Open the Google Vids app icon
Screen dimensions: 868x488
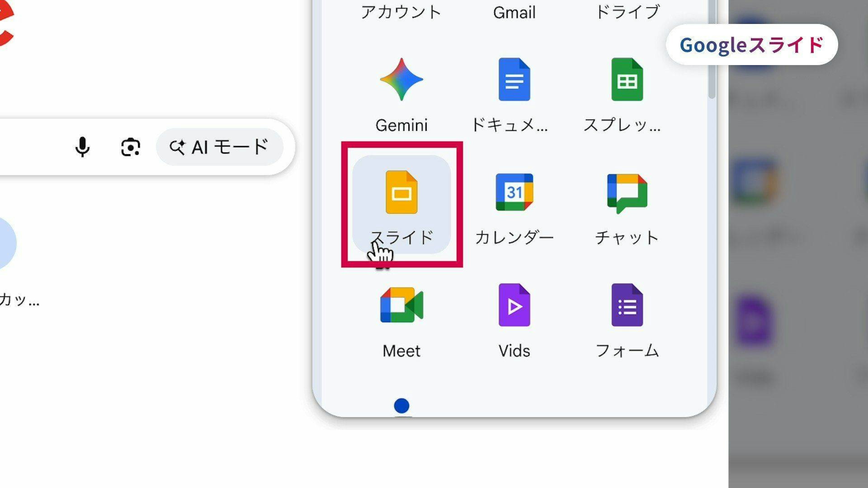pyautogui.click(x=514, y=305)
